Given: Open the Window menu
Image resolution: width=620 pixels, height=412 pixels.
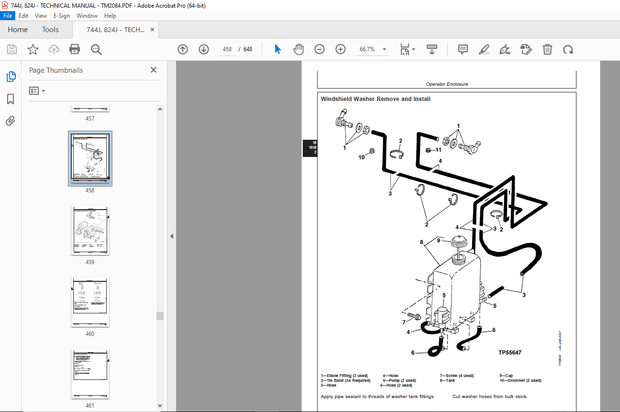Looking at the screenshot, I should (x=87, y=16).
